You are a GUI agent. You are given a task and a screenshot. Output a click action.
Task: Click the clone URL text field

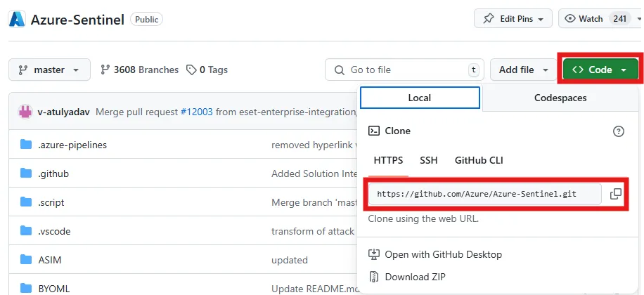[484, 194]
